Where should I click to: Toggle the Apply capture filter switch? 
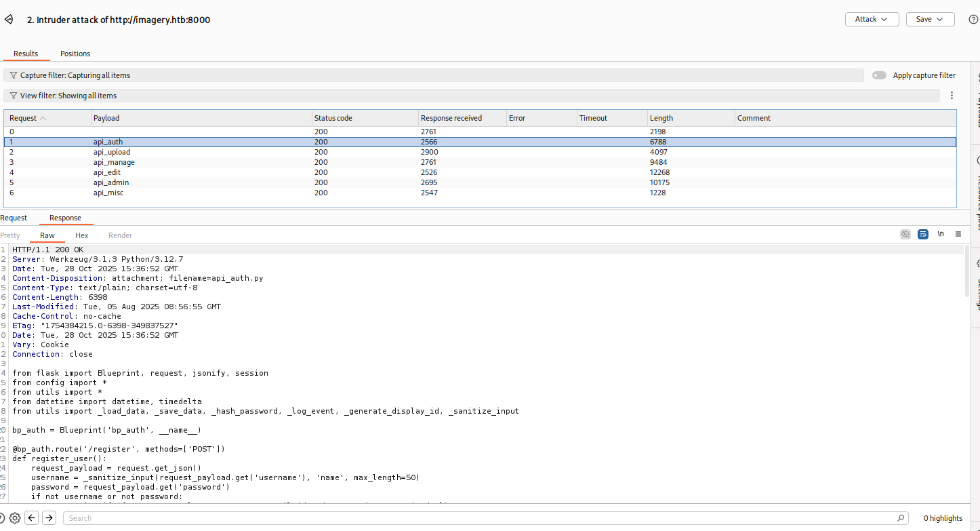pos(879,75)
